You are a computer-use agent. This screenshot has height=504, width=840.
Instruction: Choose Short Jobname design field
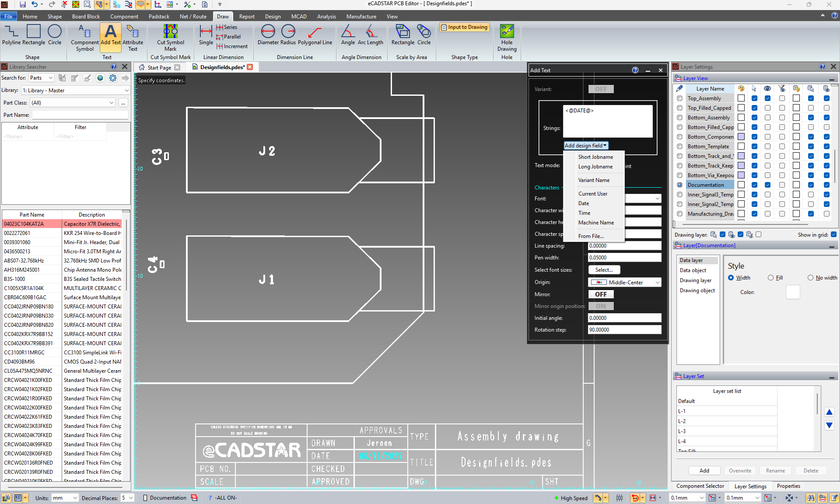pos(595,157)
